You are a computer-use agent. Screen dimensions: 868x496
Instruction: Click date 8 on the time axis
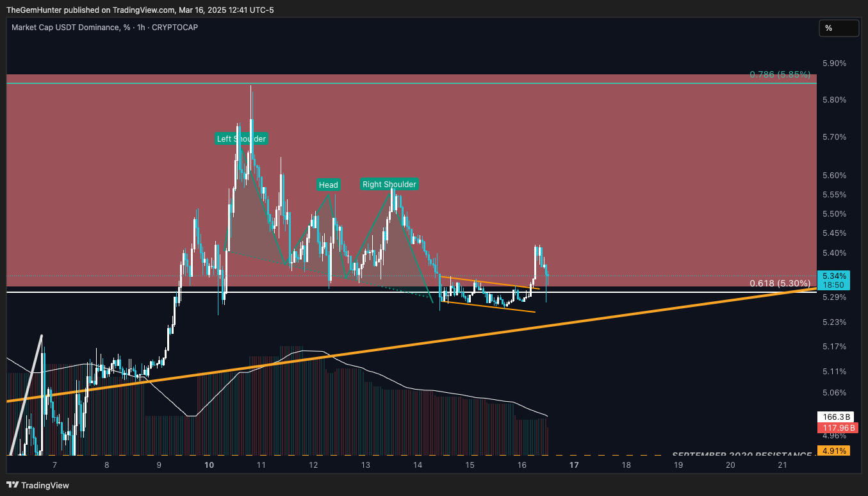(106, 465)
